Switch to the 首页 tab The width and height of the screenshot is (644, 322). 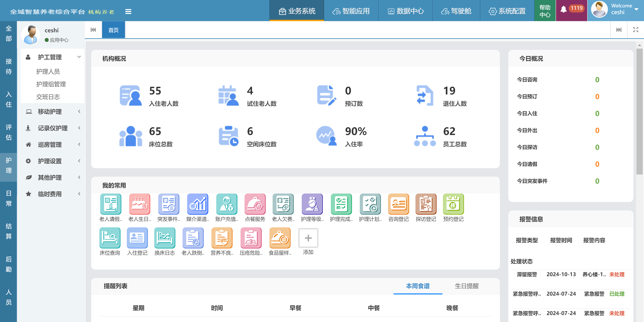pos(114,30)
